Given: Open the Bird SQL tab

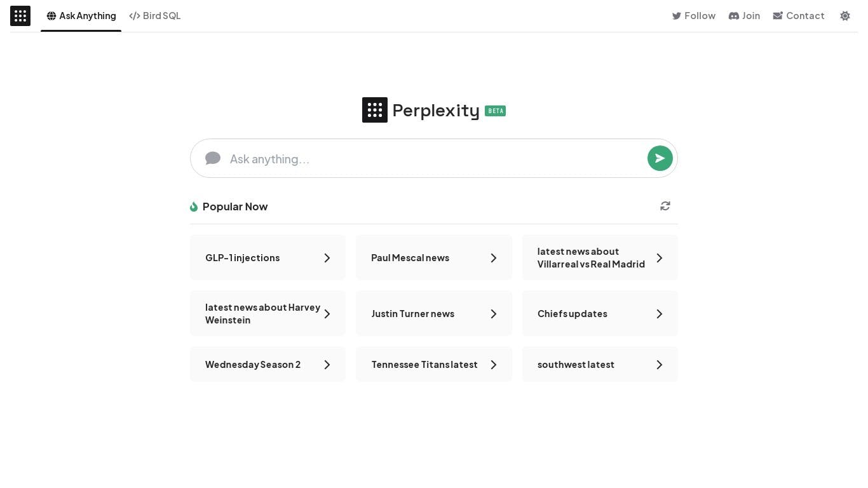Looking at the screenshot, I should [155, 16].
